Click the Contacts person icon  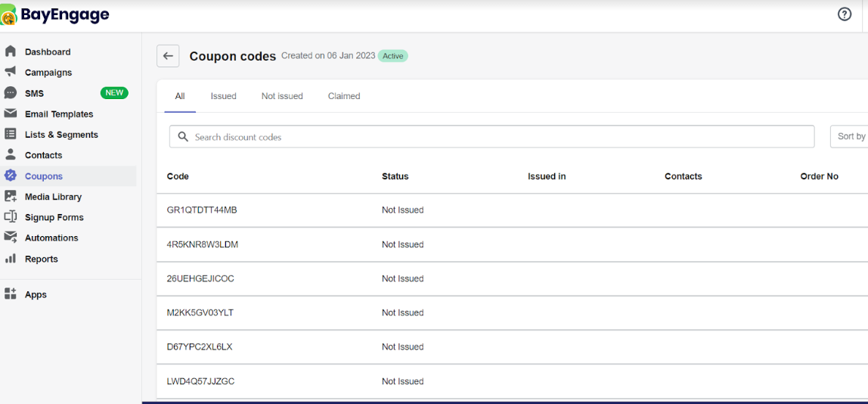(x=10, y=154)
